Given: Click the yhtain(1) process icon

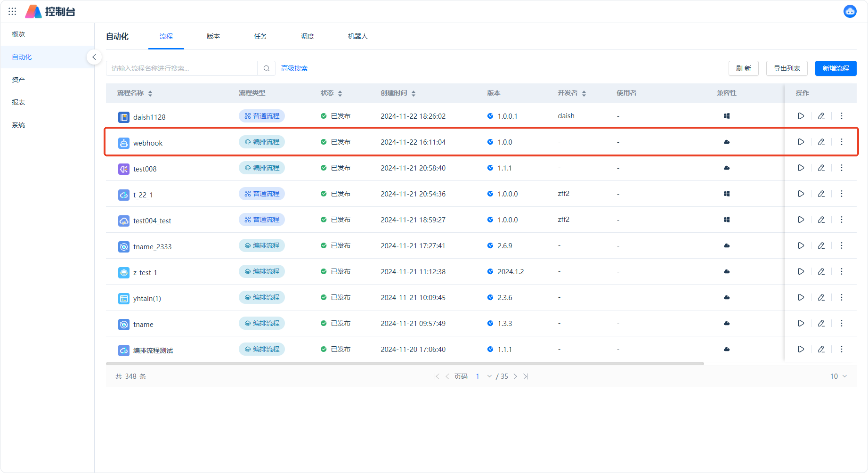Looking at the screenshot, I should (123, 298).
